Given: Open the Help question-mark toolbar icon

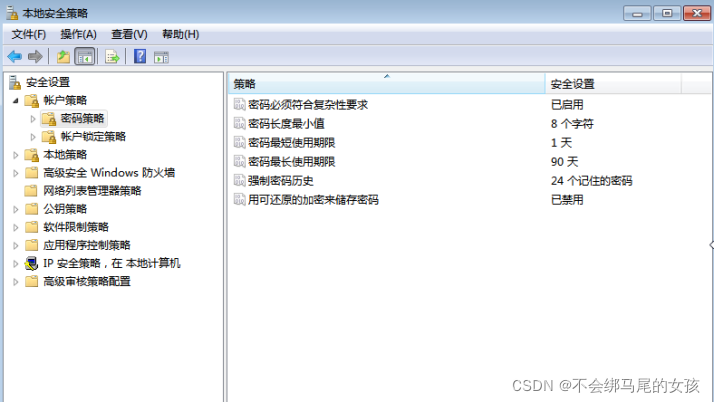Looking at the screenshot, I should click(140, 57).
